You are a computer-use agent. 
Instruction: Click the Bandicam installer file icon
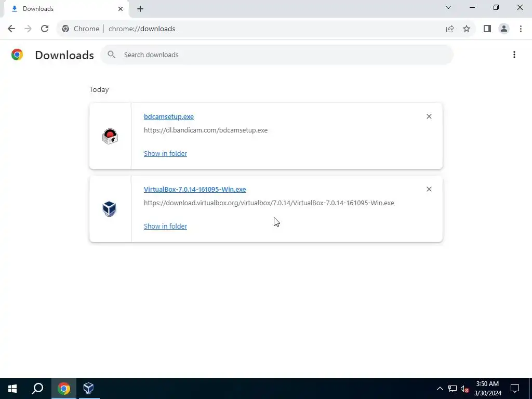tap(110, 137)
